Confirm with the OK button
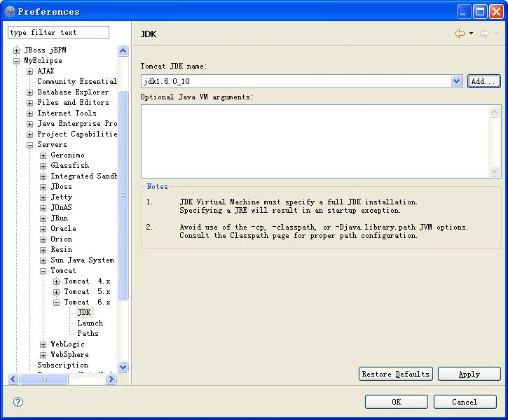 coord(396,402)
